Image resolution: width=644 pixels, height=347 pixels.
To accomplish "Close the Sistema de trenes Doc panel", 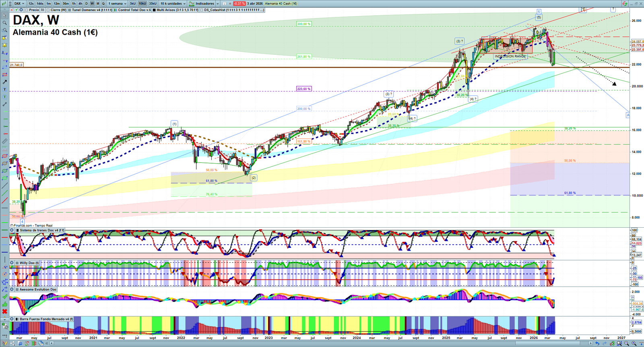I will 12,231.
